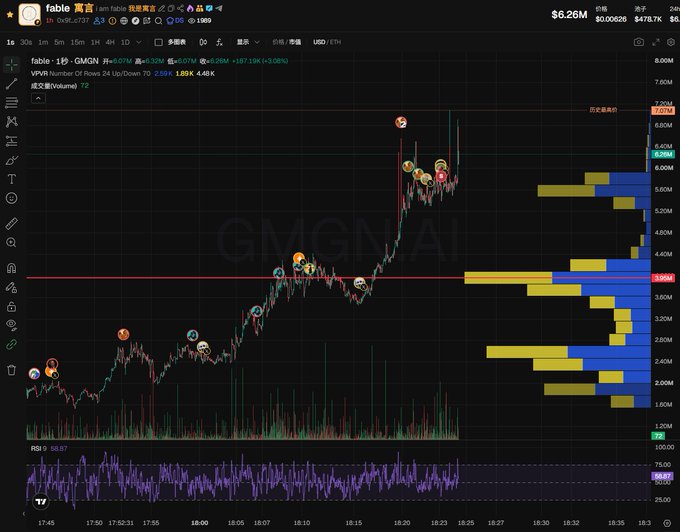Switch to 1D timeframe
The width and height of the screenshot is (680, 532).
pos(125,42)
